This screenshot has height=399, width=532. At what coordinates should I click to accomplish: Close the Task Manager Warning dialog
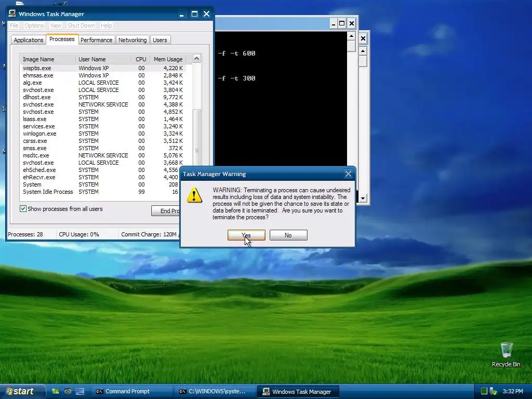[x=348, y=174]
